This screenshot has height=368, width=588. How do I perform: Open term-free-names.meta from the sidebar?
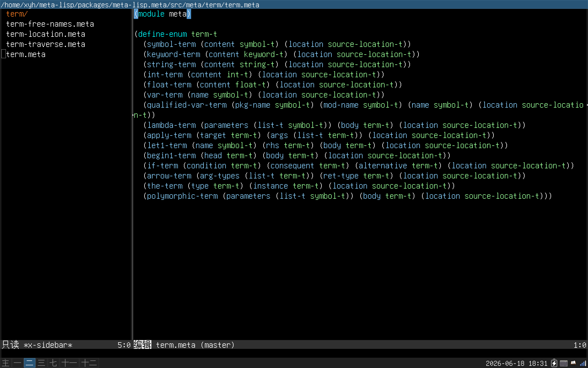click(50, 24)
